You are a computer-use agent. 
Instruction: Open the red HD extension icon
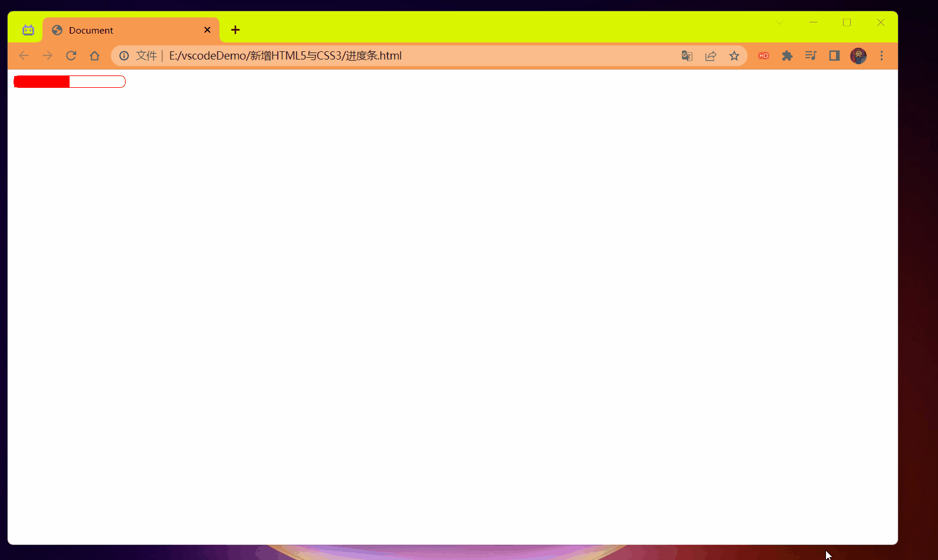pos(763,55)
